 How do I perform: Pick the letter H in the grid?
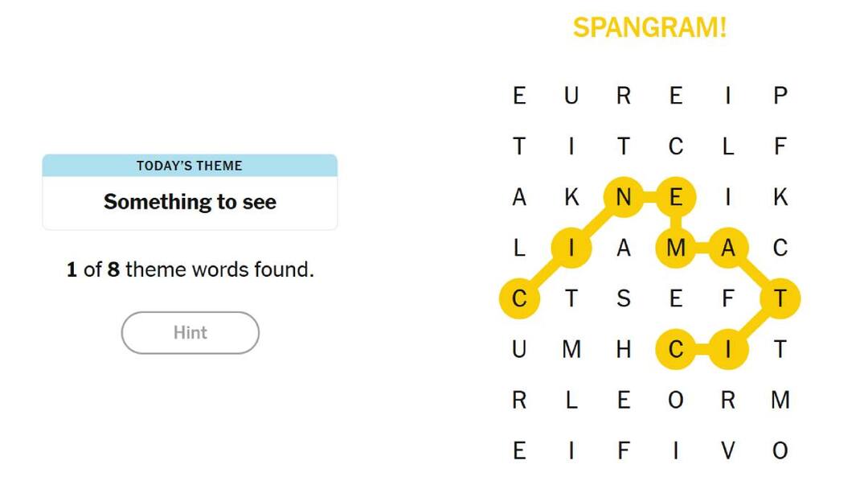coord(623,350)
